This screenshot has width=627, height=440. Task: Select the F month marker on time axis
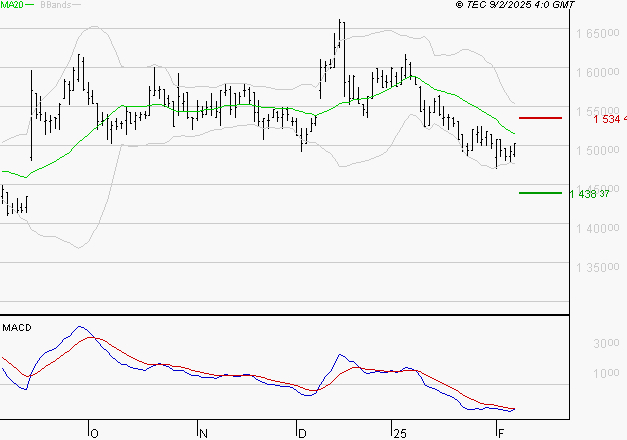pyautogui.click(x=500, y=432)
